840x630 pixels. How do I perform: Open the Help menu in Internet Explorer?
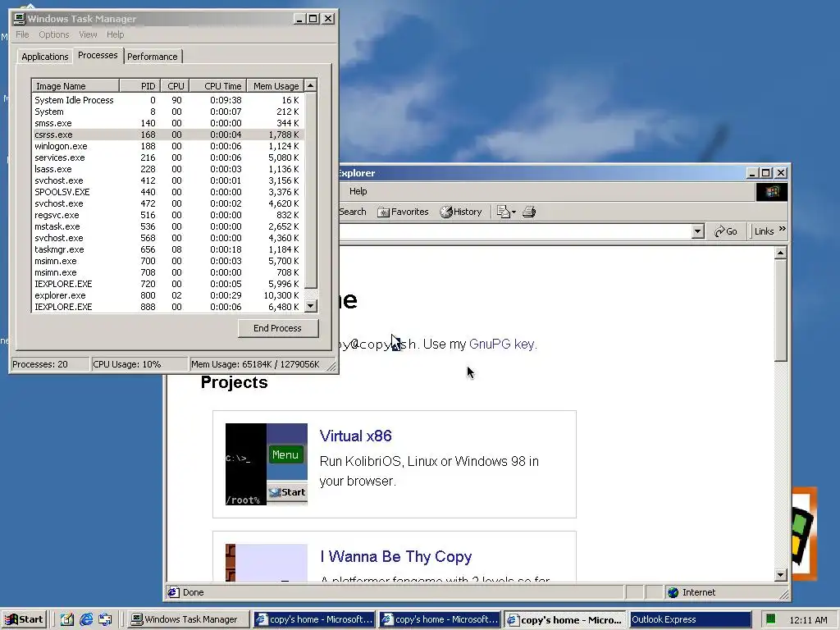coord(358,191)
